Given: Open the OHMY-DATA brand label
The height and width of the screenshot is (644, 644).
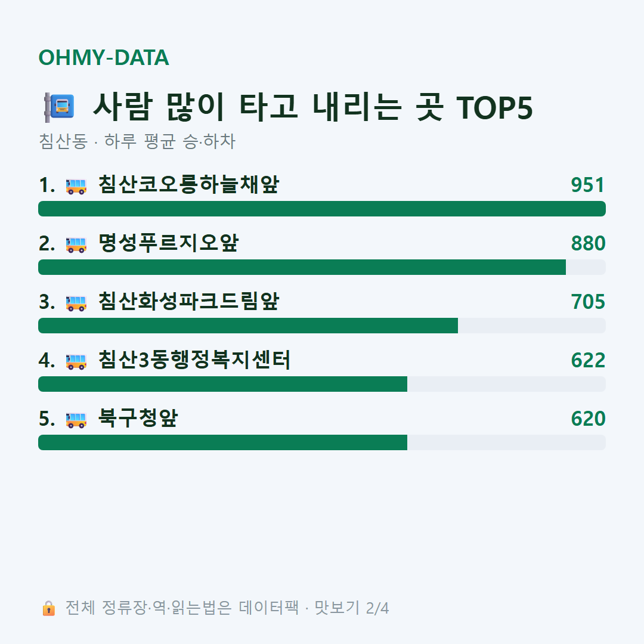Looking at the screenshot, I should (104, 57).
